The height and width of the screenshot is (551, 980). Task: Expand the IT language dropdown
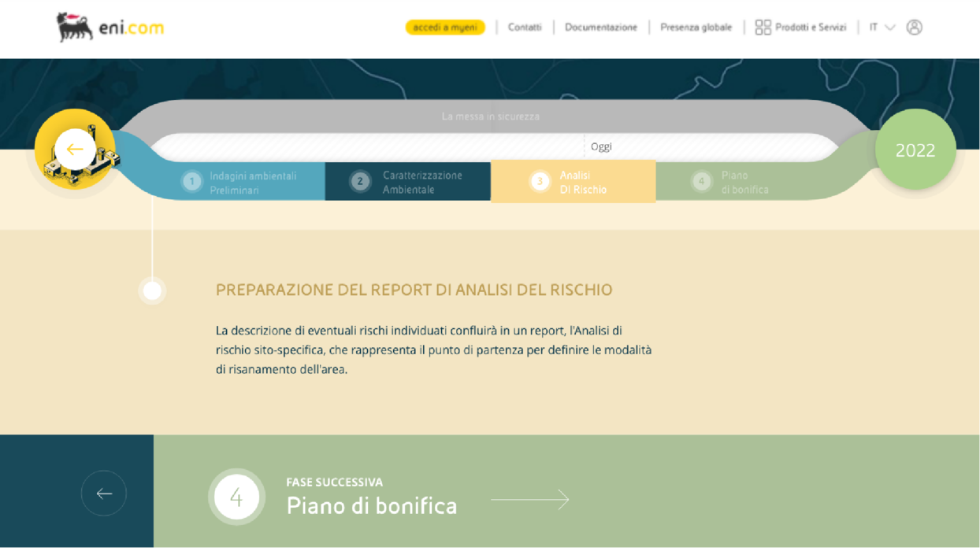[x=882, y=28]
